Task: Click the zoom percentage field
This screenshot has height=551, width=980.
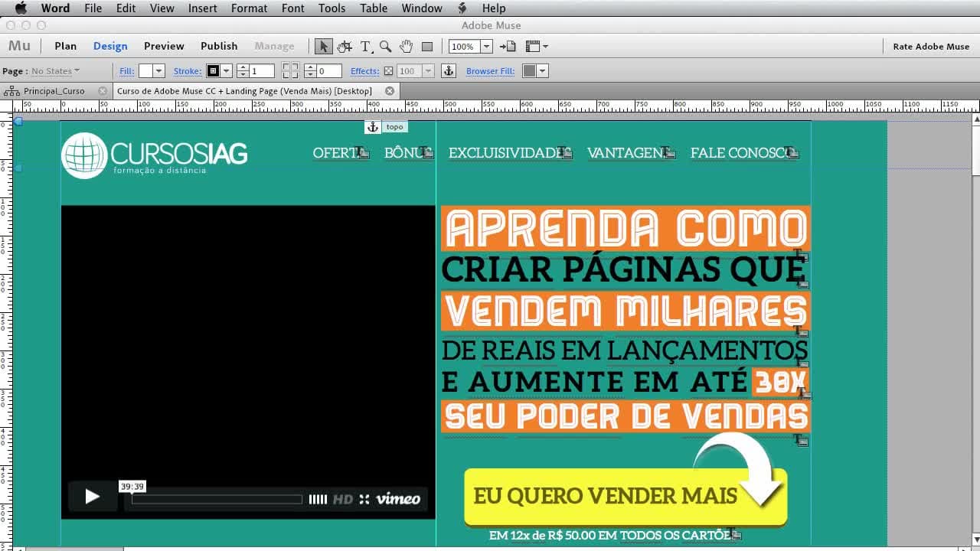Action: 464,47
